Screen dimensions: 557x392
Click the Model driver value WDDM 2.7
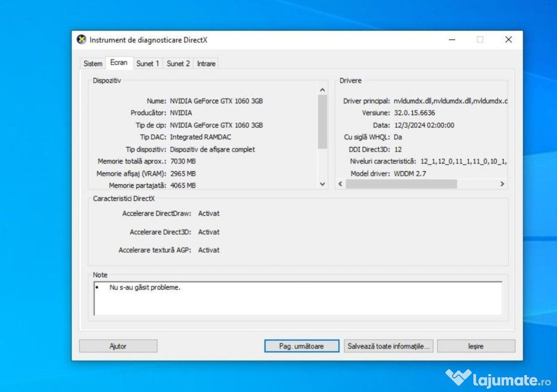click(410, 173)
